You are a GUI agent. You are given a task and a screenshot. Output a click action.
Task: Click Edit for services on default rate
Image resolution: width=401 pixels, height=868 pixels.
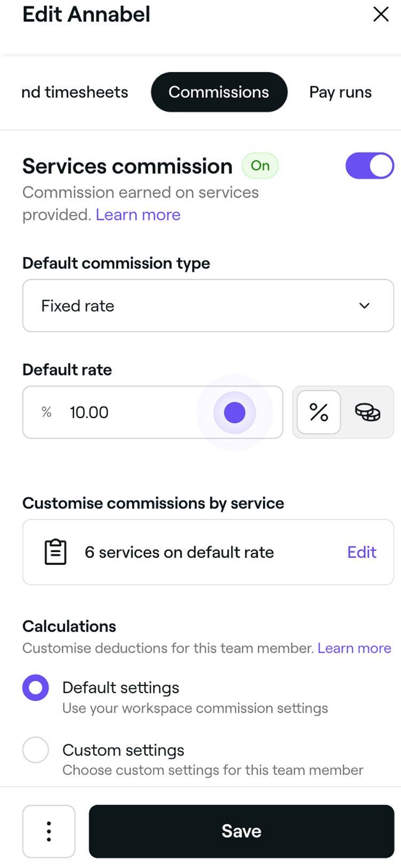[x=361, y=552]
